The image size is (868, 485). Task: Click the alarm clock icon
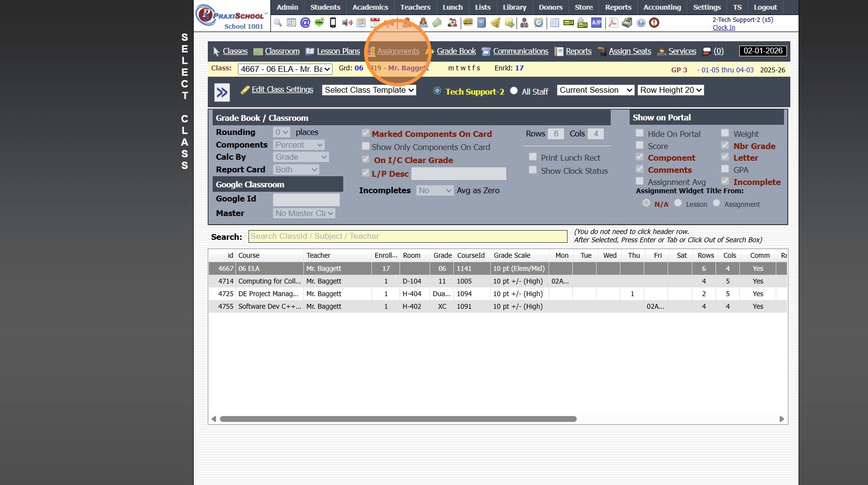click(x=538, y=23)
